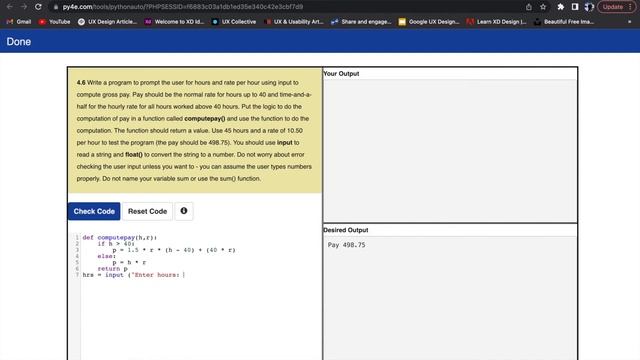
Task: Click the 'Your Output' heading
Action: pyautogui.click(x=341, y=73)
